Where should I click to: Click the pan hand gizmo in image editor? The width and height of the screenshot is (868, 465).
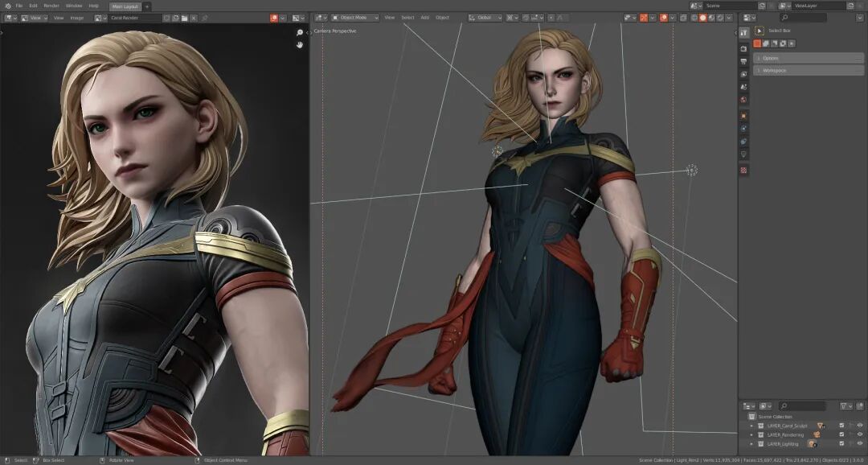tap(300, 45)
